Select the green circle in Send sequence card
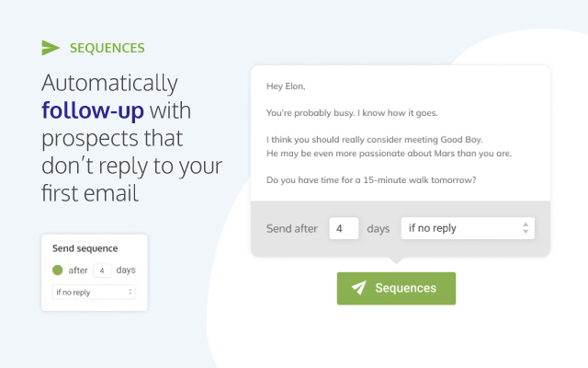The height and width of the screenshot is (368, 588). [x=59, y=270]
